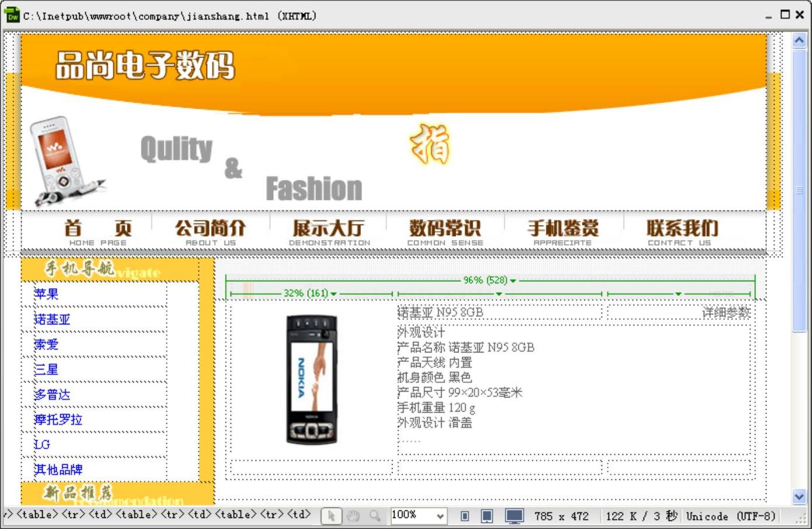
Task: Click the 新品推荐 sidebar heading
Action: 77,493
